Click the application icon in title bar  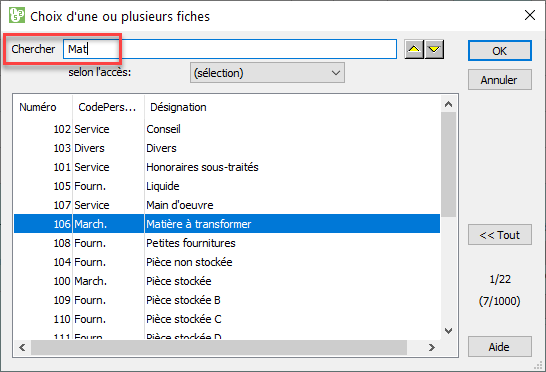pos(17,15)
